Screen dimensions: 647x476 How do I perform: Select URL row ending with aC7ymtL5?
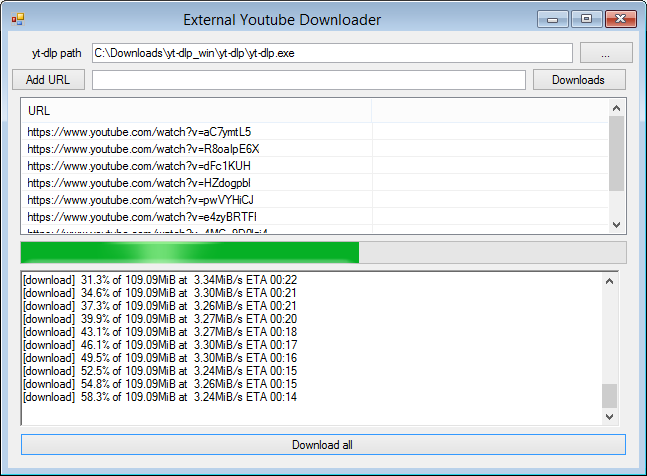click(x=314, y=132)
